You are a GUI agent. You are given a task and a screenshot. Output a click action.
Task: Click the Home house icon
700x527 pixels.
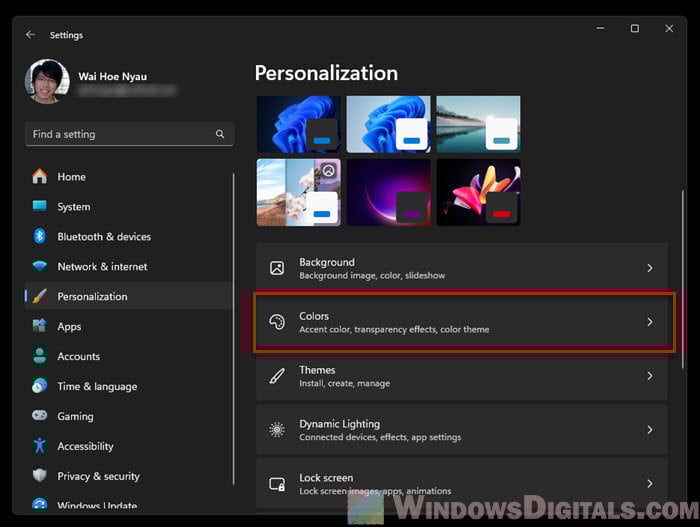tap(40, 176)
